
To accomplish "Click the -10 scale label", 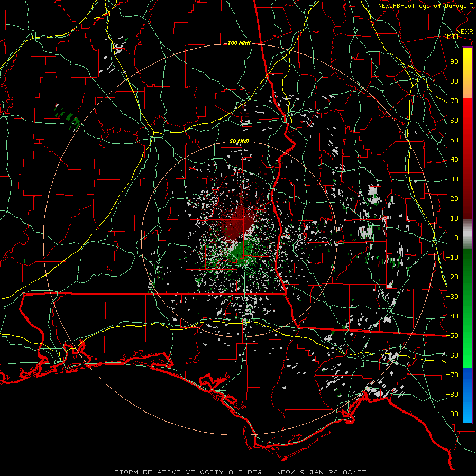I will [x=452, y=258].
